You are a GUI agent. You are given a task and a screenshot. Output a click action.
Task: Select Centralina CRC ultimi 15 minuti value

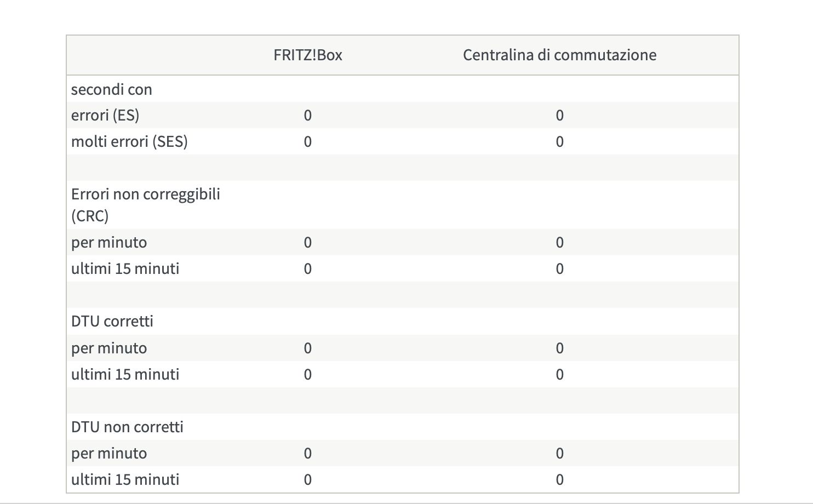(x=559, y=268)
